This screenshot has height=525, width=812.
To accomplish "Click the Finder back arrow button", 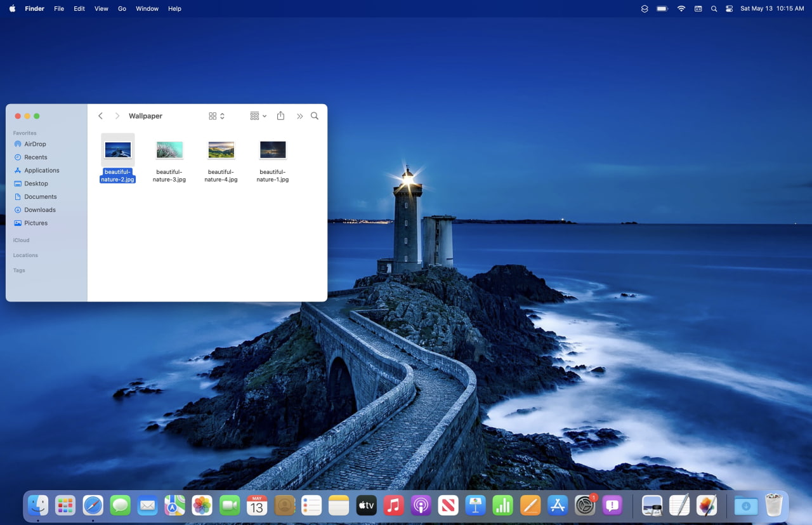I will point(100,116).
